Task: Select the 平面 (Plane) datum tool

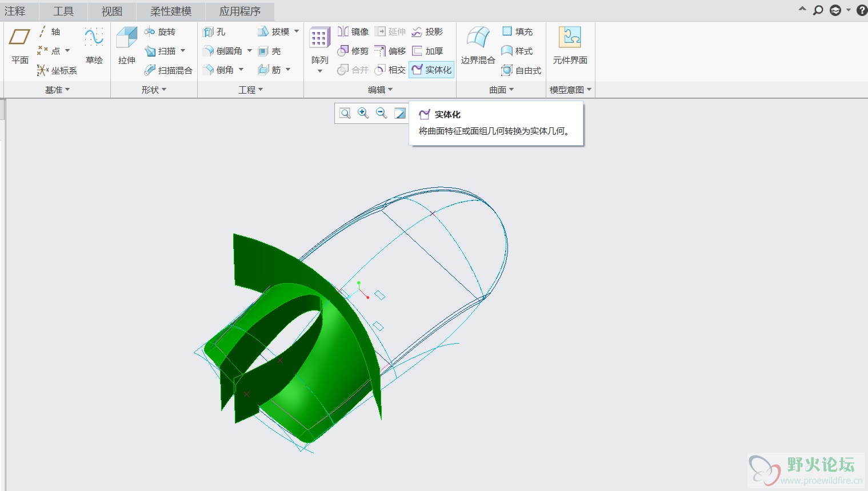Action: pos(19,46)
